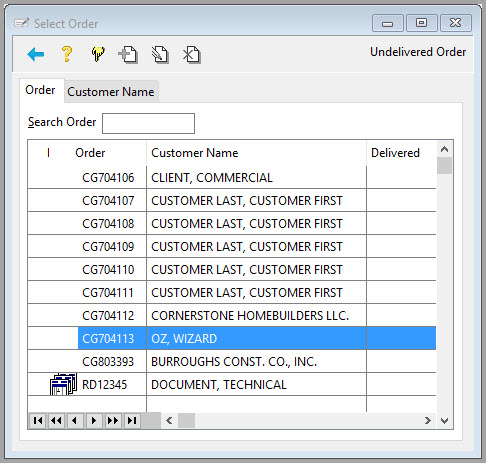486x463 pixels.
Task: Switch to the Customer Name tab
Action: coord(111,92)
